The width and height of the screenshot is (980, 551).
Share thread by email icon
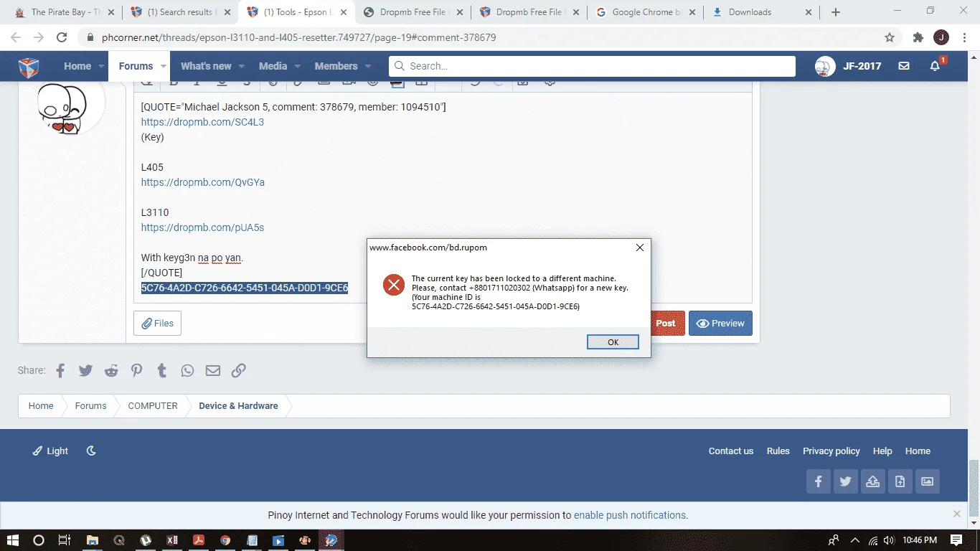(213, 370)
